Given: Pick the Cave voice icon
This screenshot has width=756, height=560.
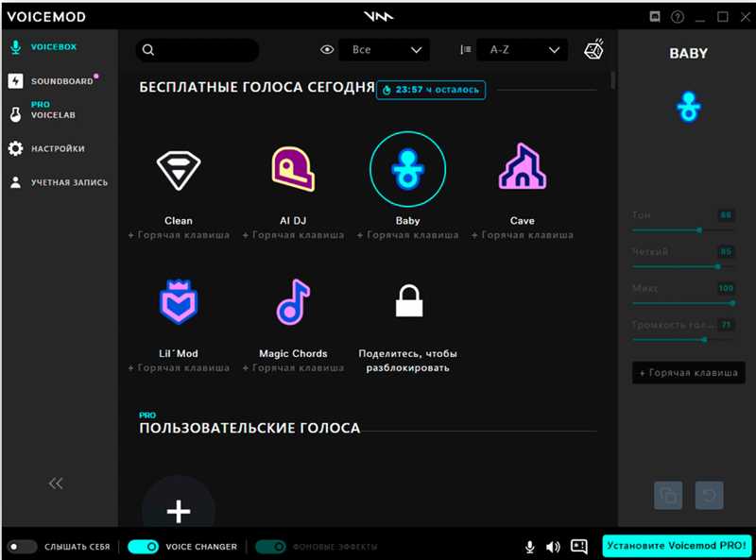Looking at the screenshot, I should click(x=523, y=166).
